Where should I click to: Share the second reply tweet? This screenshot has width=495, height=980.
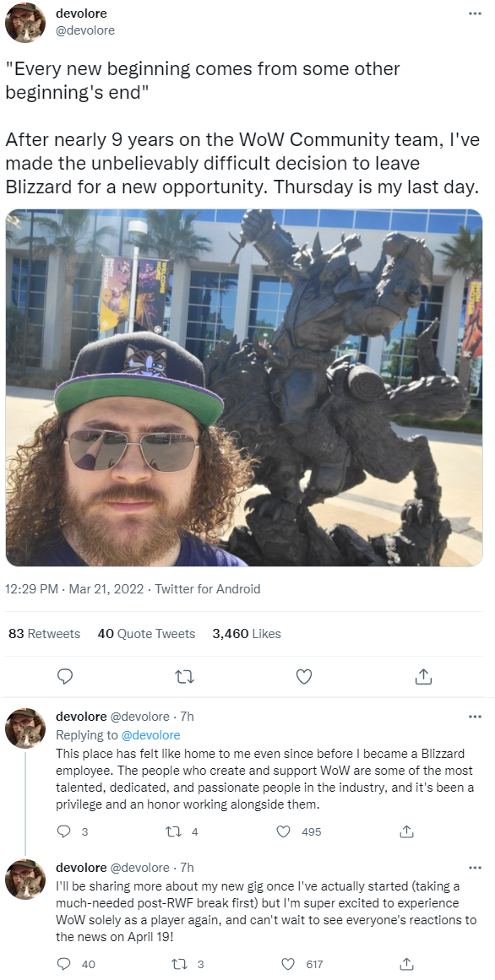tap(407, 964)
